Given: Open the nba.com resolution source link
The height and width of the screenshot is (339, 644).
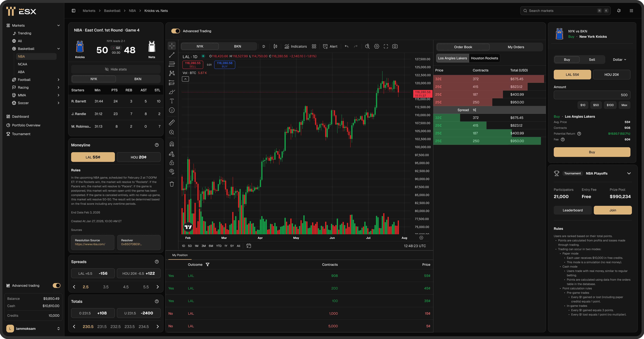Looking at the screenshot, I should 90,244.
